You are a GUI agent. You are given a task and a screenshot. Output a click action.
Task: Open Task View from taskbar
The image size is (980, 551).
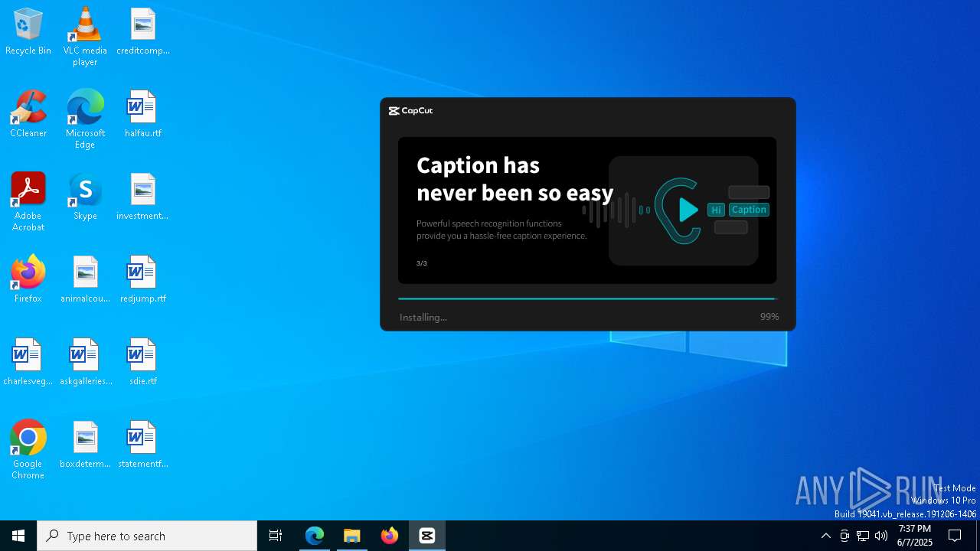(276, 536)
